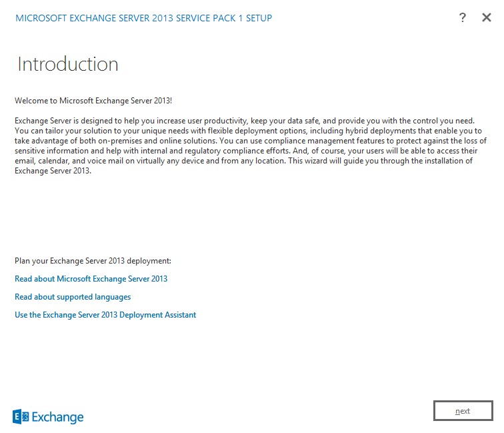The image size is (504, 433).
Task: Close the Exchange setup wizard window
Action: coord(487,18)
